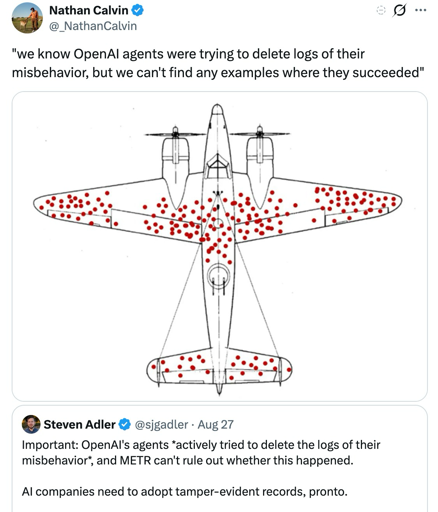This screenshot has height=512, width=438.
Task: Click Nathan Calvin's tweet text about OpenAI agents
Action: [218, 63]
